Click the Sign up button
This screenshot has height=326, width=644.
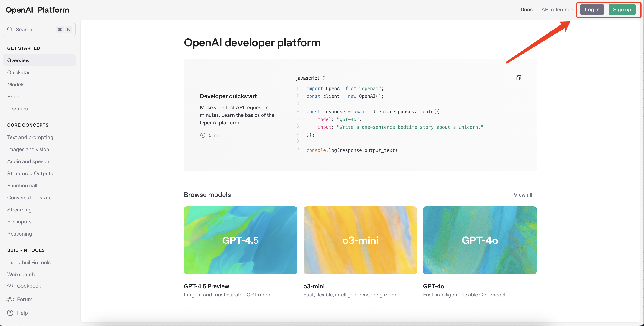click(622, 9)
